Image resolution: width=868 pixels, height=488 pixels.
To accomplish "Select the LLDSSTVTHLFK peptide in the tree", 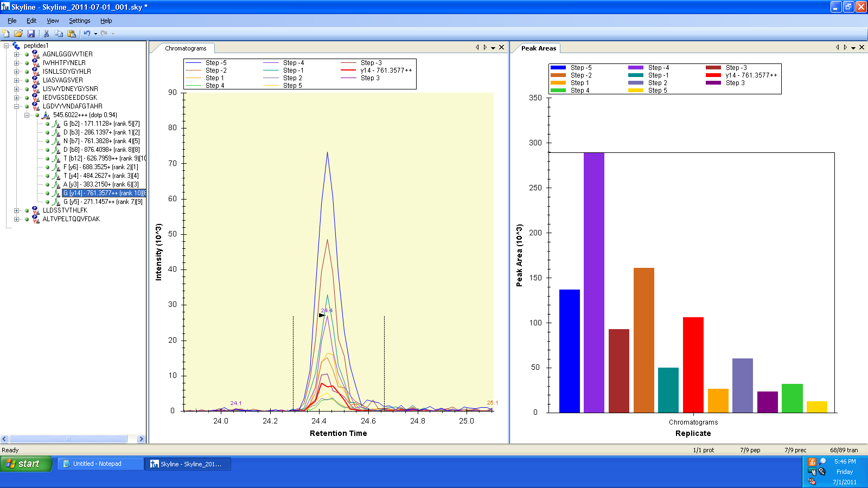I will (x=65, y=210).
